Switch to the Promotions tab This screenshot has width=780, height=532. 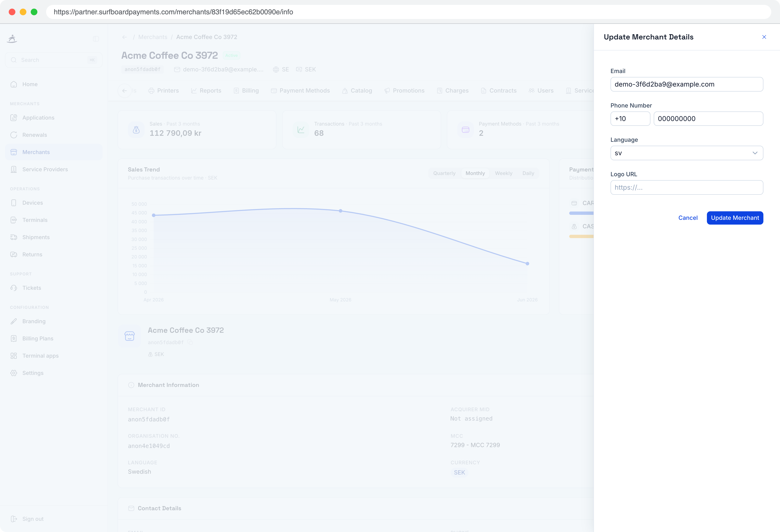pyautogui.click(x=404, y=91)
